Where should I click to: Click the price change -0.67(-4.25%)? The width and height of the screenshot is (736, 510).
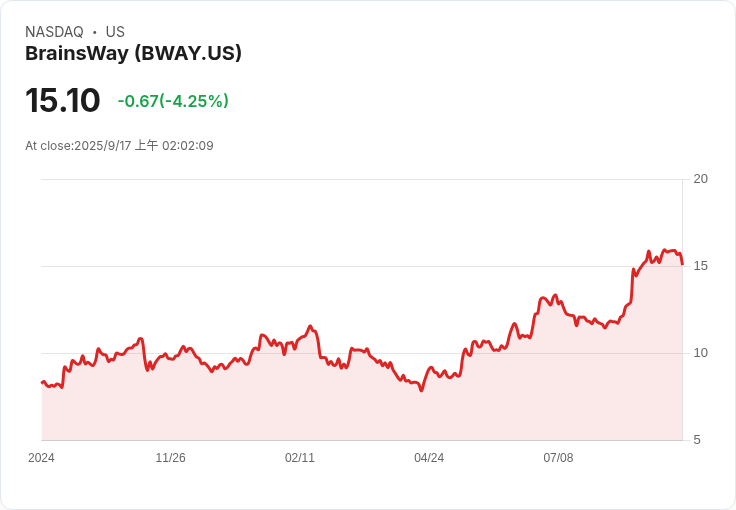click(173, 101)
